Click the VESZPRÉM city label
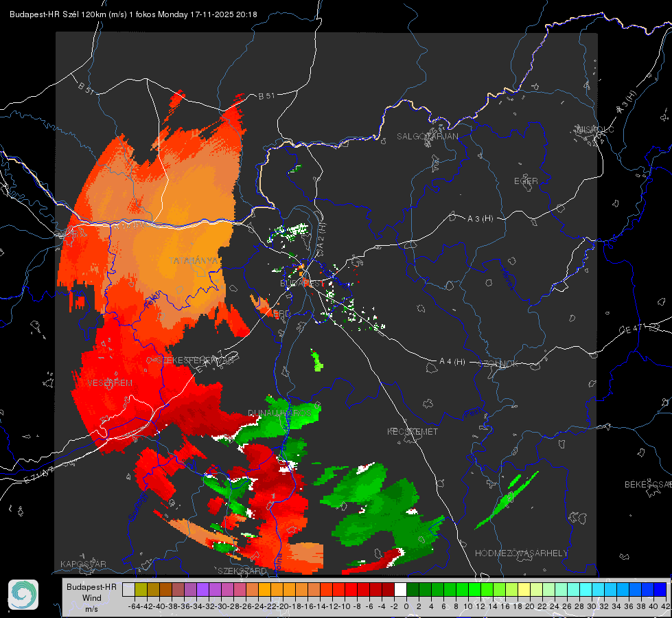 (110, 383)
